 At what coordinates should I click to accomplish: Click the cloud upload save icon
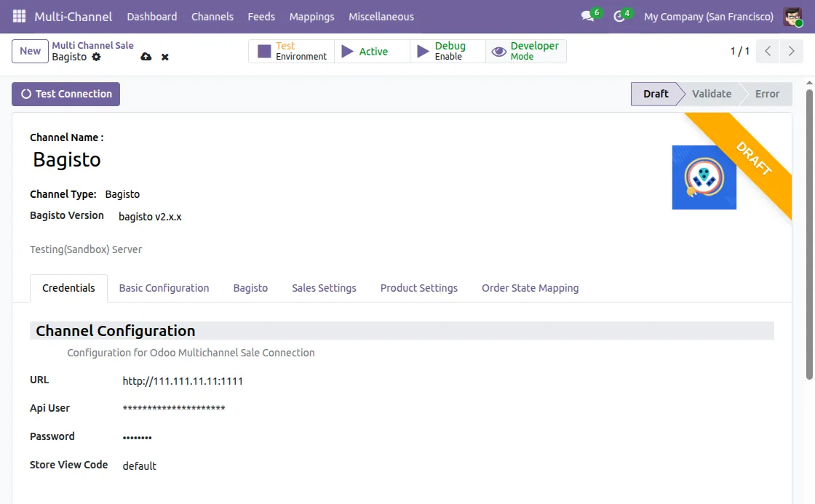pos(146,57)
